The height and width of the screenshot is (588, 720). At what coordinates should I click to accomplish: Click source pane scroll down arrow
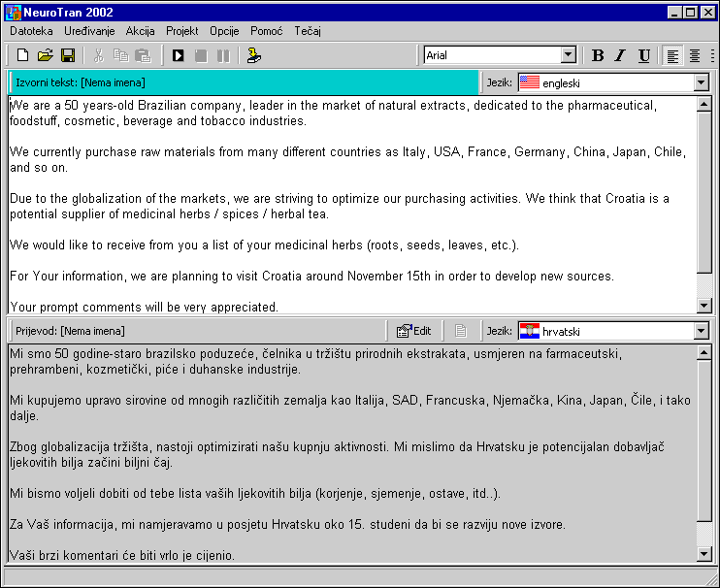(704, 306)
